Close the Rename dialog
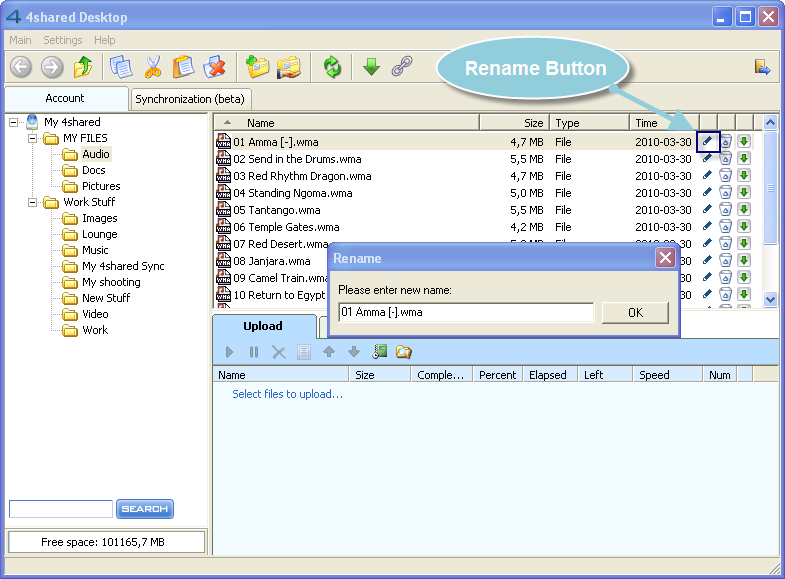This screenshot has width=785, height=579. (x=665, y=258)
